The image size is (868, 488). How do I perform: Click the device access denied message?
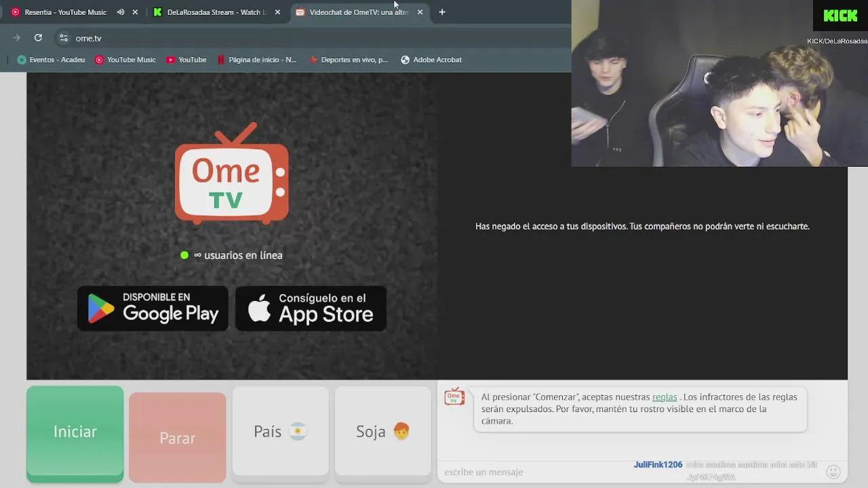tap(642, 226)
